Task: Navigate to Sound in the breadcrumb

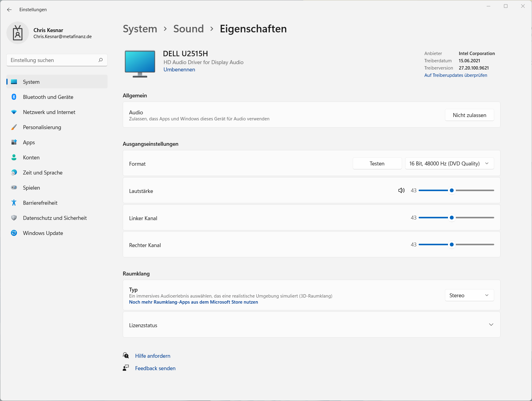Action: point(189,29)
